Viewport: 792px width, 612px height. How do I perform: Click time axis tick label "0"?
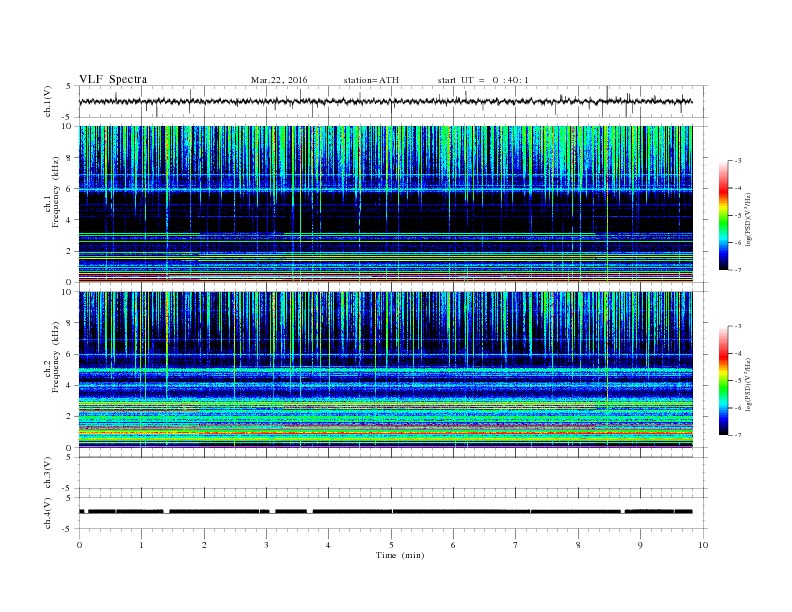coord(79,545)
